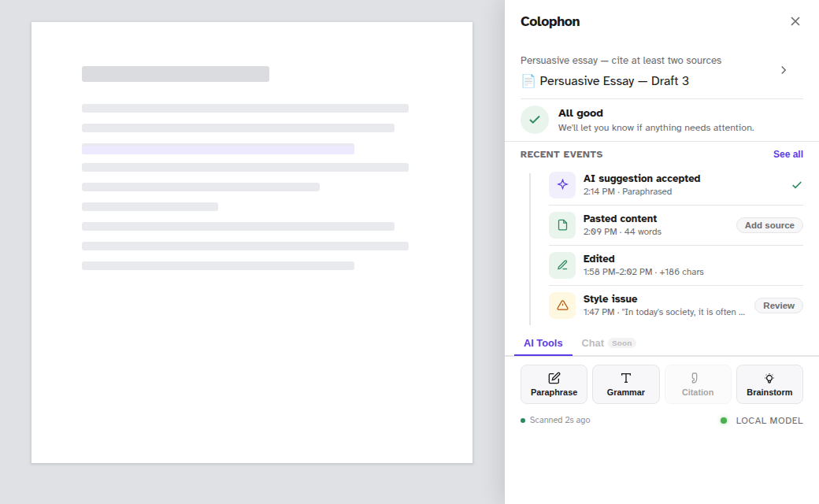Viewport: 819px width, 504px height.
Task: Switch to the AI Tools tab
Action: coord(543,343)
